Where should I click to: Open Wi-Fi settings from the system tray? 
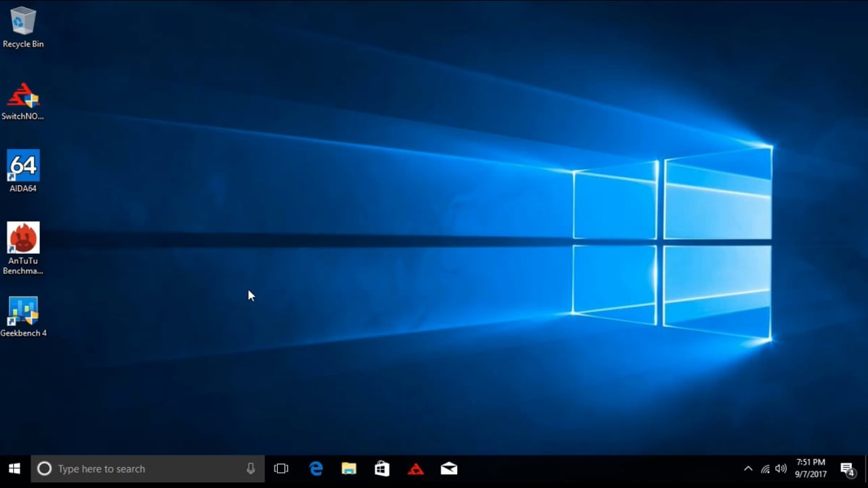765,468
